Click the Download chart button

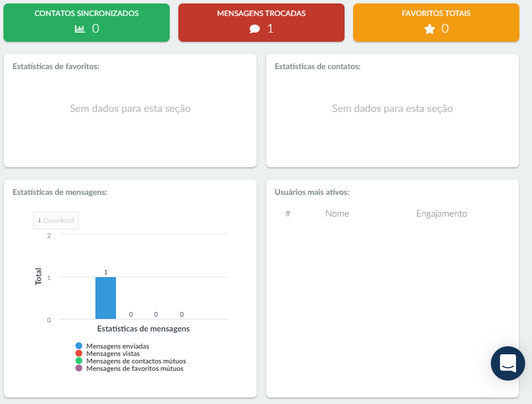56,221
